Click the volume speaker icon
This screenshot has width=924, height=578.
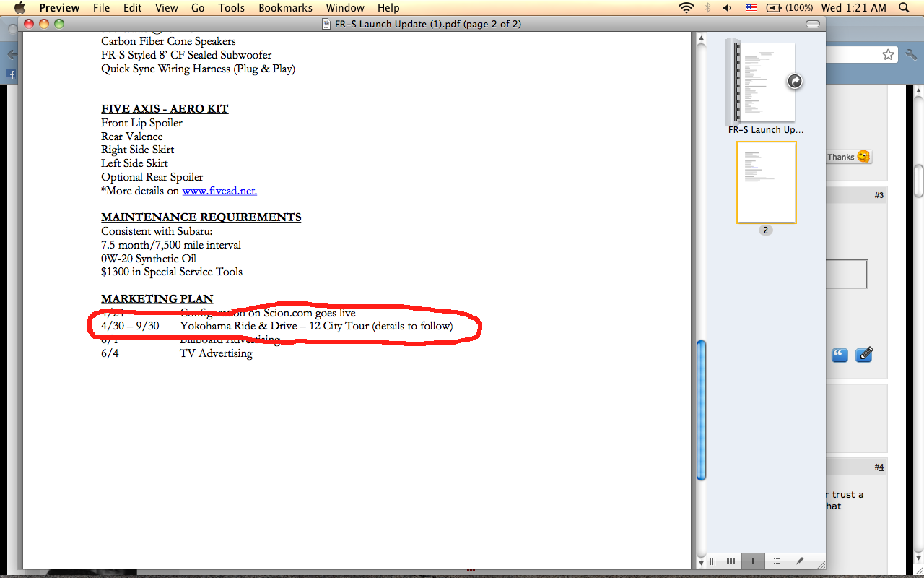pos(727,8)
